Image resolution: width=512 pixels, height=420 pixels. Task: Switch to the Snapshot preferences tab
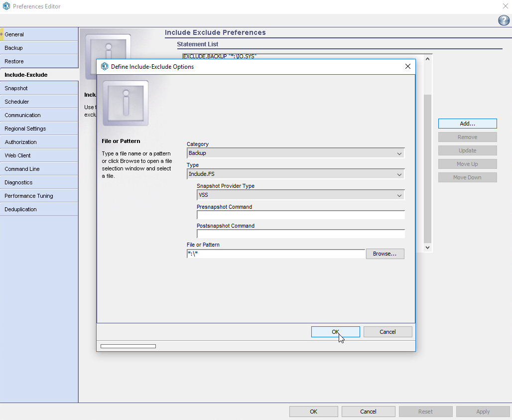click(39, 88)
